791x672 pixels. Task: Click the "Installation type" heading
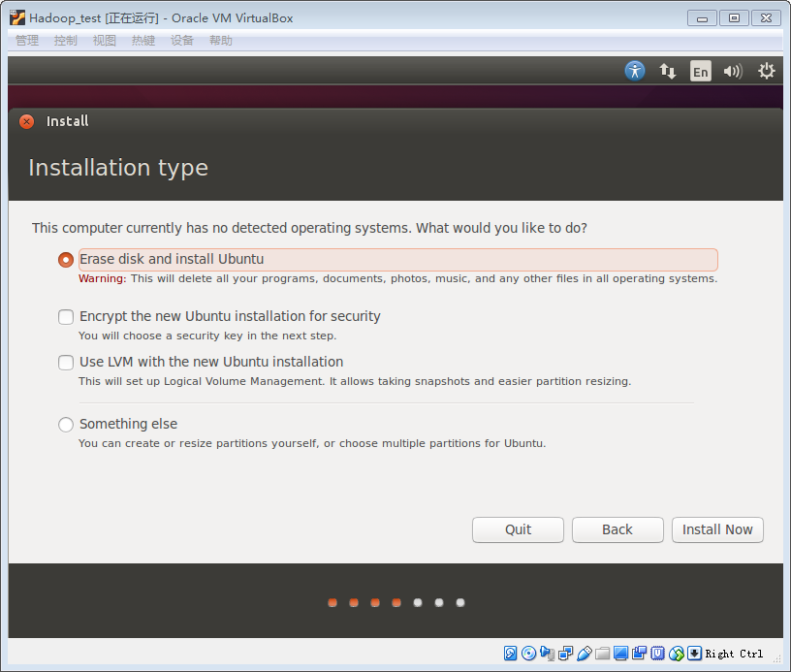(x=118, y=168)
